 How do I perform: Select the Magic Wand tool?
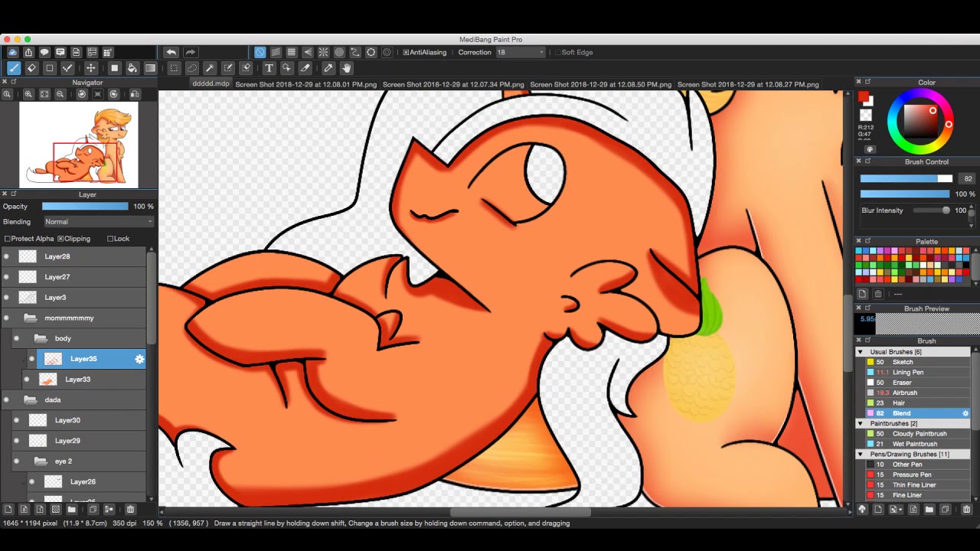tap(209, 68)
